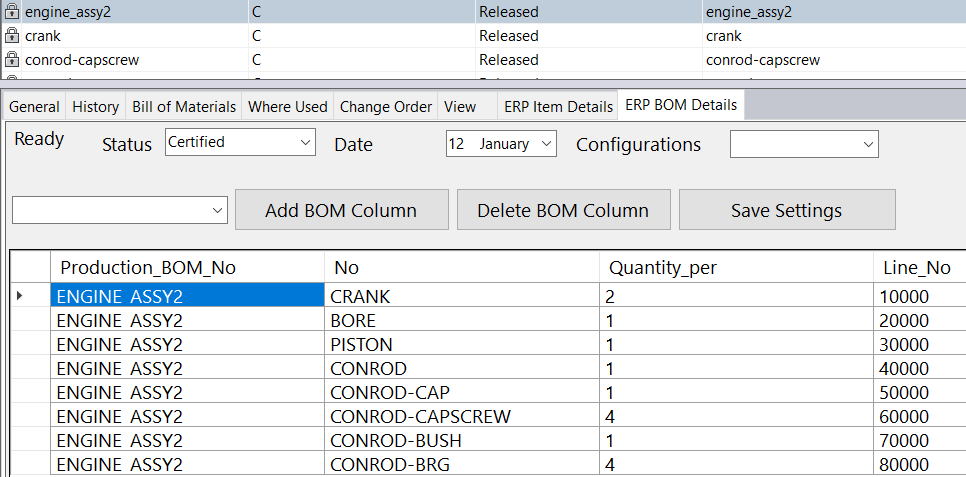This screenshot has width=966, height=477.
Task: Click the Production_BOM_No column header
Action: (x=148, y=268)
